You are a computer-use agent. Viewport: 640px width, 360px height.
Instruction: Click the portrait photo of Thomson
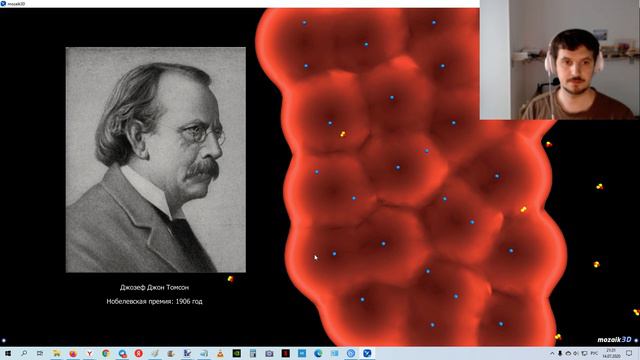pyautogui.click(x=156, y=160)
